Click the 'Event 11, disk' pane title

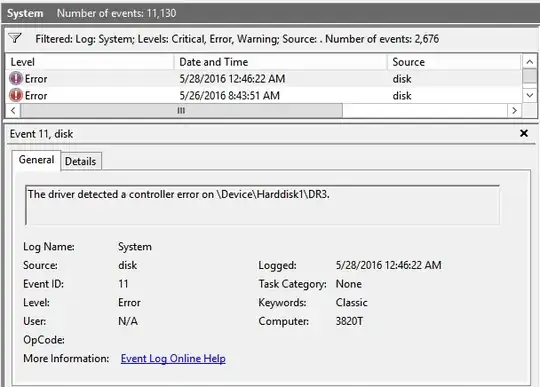(x=41, y=134)
